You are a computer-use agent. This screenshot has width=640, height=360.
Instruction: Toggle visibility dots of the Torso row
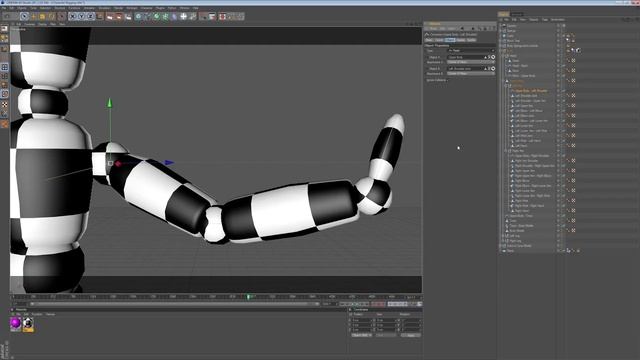pyautogui.click(x=558, y=221)
